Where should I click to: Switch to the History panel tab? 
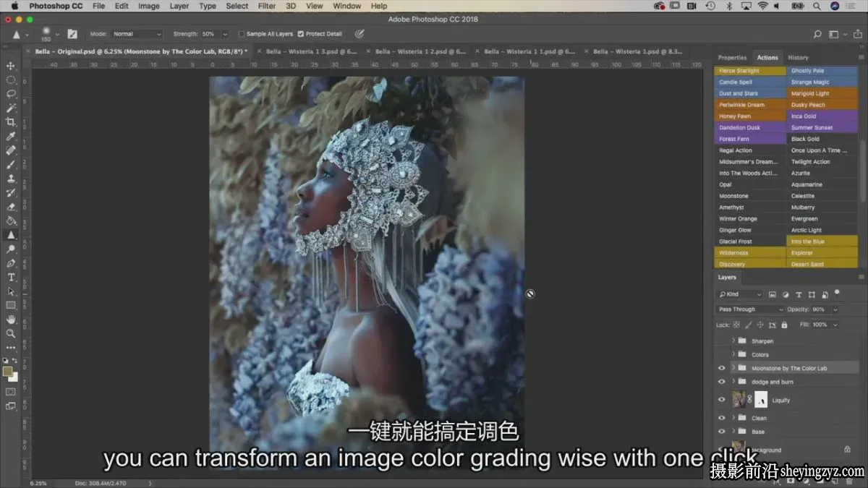[x=798, y=58]
